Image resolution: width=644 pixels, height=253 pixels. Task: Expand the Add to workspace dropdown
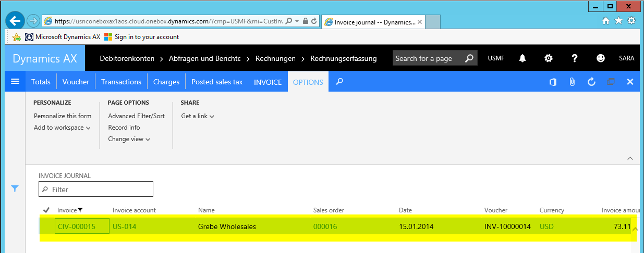62,128
